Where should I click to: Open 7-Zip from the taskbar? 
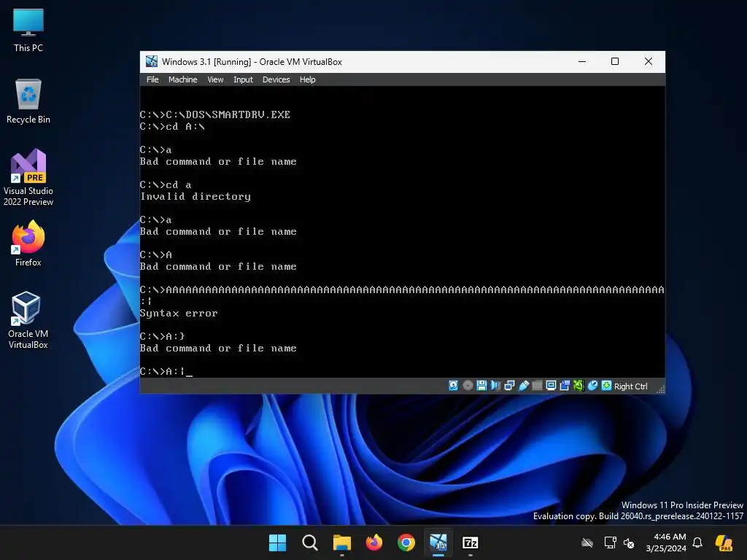471,542
